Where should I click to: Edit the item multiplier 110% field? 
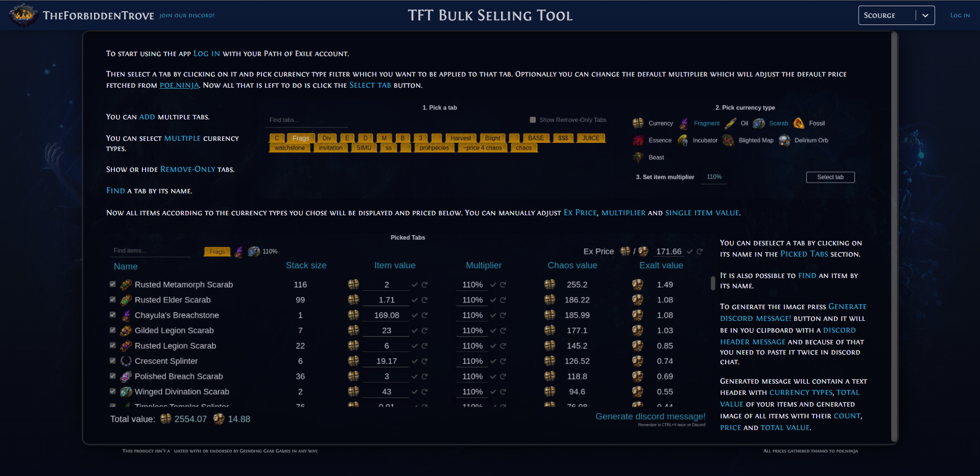coord(714,177)
